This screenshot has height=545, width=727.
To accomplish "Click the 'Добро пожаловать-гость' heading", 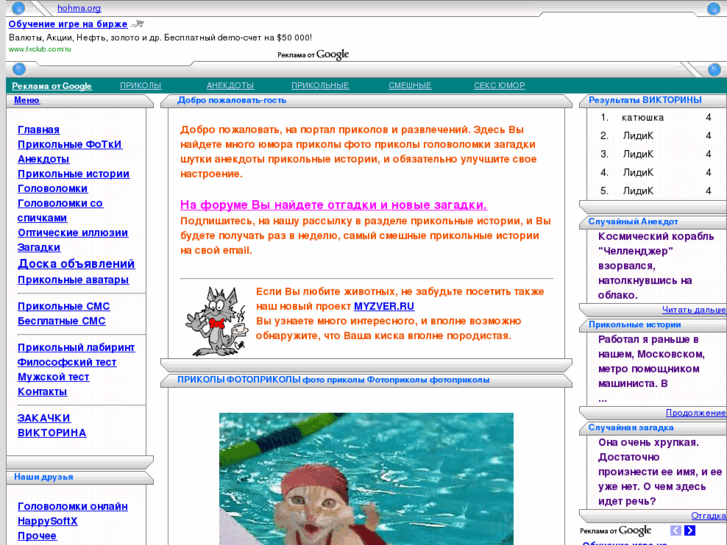I will pyautogui.click(x=232, y=100).
